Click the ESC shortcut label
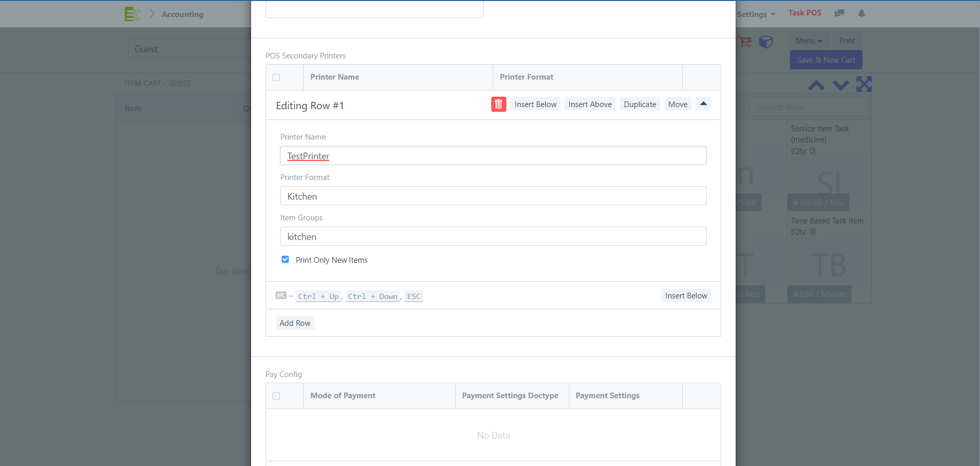Screen dimensions: 980x466 point(414,296)
